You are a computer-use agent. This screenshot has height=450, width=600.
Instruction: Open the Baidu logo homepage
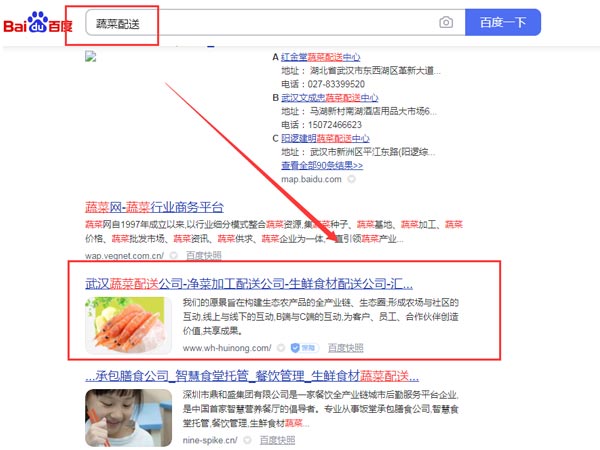point(38,23)
